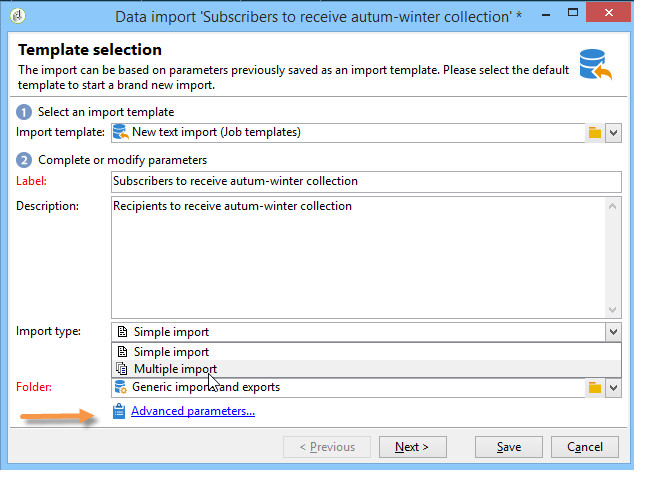Image resolution: width=652 pixels, height=481 pixels.
Task: Click the Advanced parameters clipboard icon
Action: (x=119, y=411)
